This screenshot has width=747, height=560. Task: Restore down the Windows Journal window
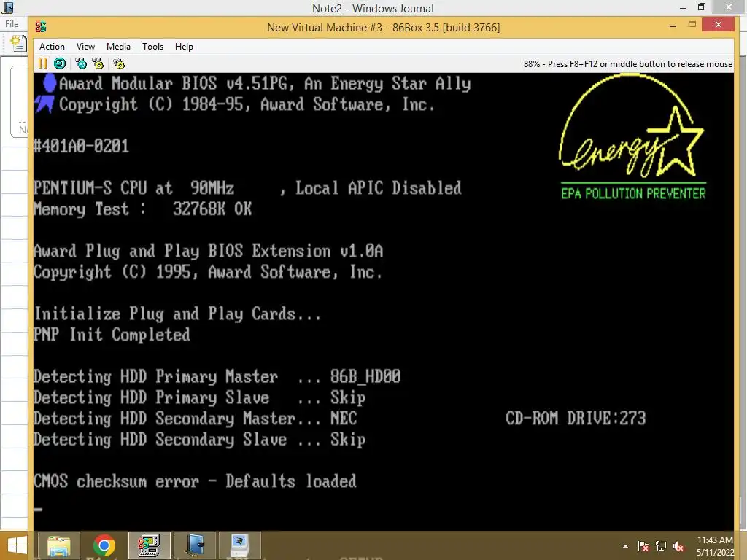click(x=702, y=7)
